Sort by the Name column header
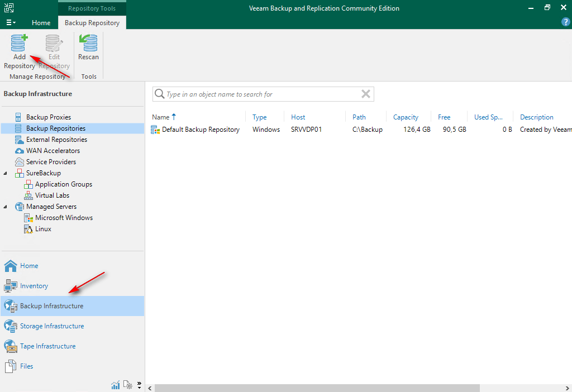Viewport: 572px width, 392px height. [x=161, y=117]
